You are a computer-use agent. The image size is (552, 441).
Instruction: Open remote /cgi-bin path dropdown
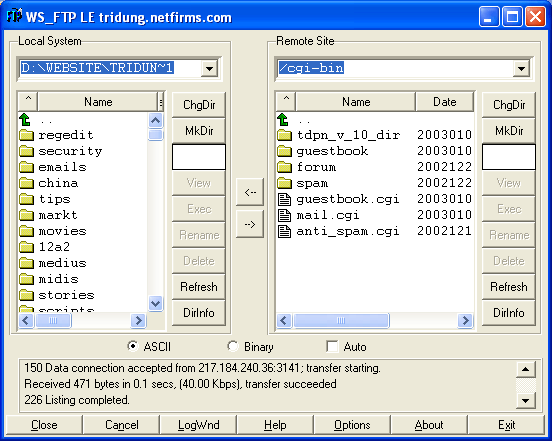[521, 68]
